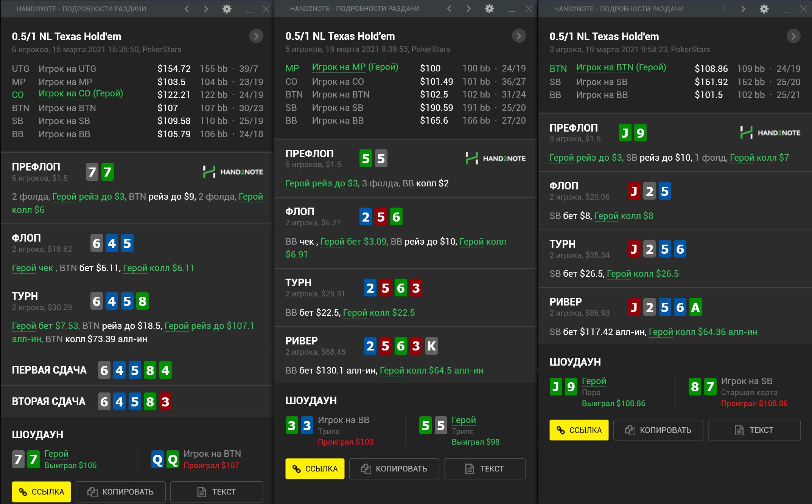Go to next hand in left window
812x504 pixels.
click(x=206, y=9)
